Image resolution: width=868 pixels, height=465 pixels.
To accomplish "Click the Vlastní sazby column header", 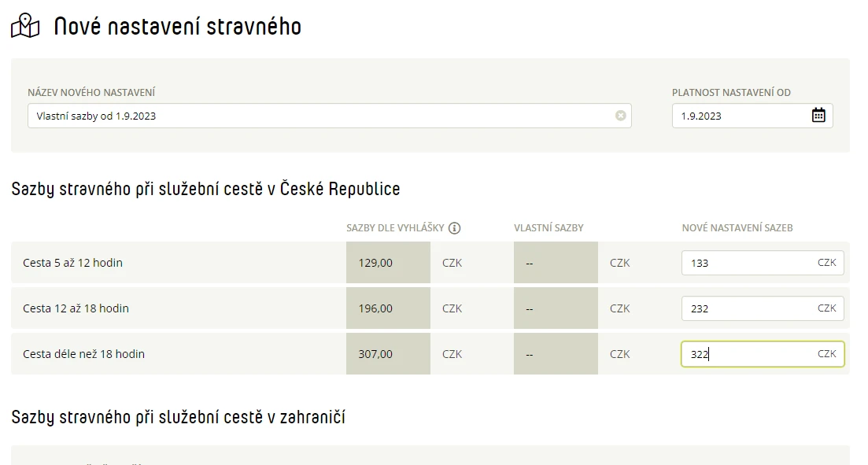I will 549,228.
